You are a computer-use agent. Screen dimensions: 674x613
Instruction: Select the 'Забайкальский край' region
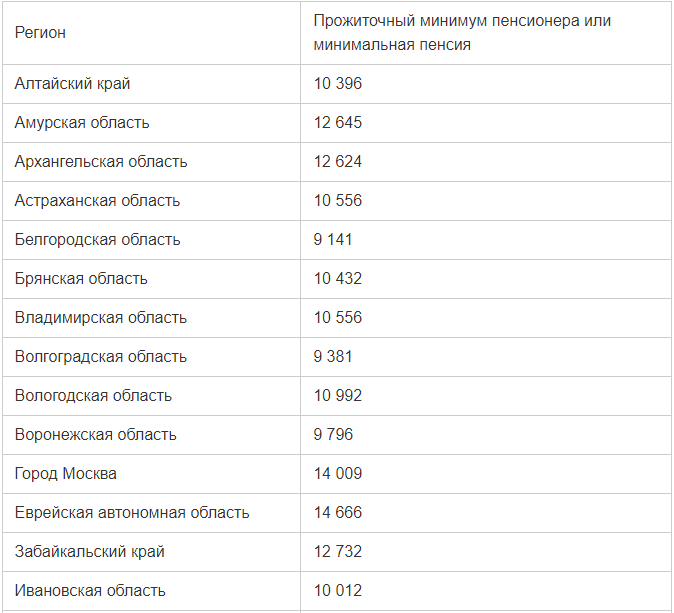pyautogui.click(x=90, y=552)
